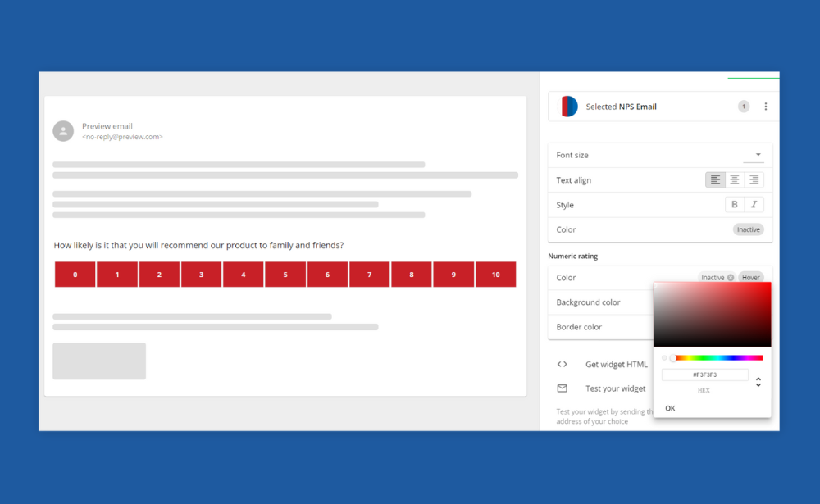
Task: Apply italic style
Action: click(754, 204)
